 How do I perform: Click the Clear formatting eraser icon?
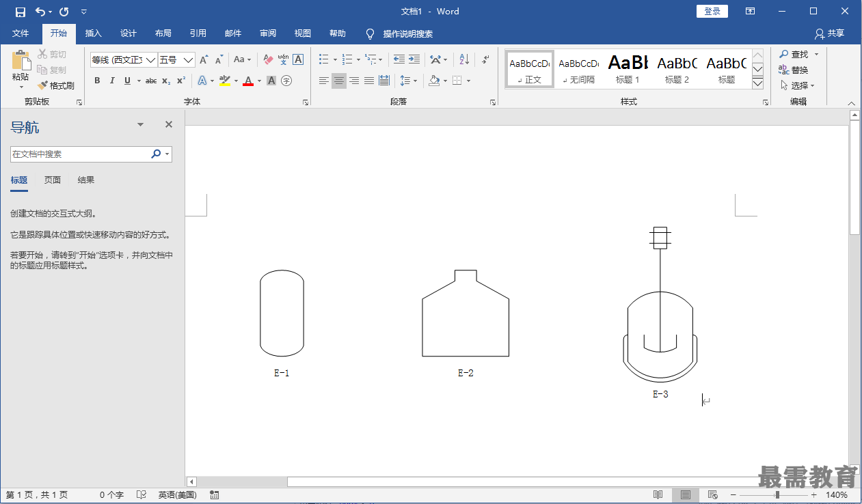click(268, 60)
